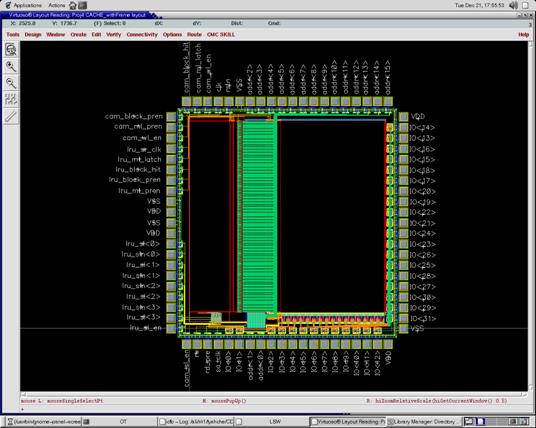This screenshot has width=536, height=428.
Task: Open the CMC SKILL menu
Action: pyautogui.click(x=220, y=35)
